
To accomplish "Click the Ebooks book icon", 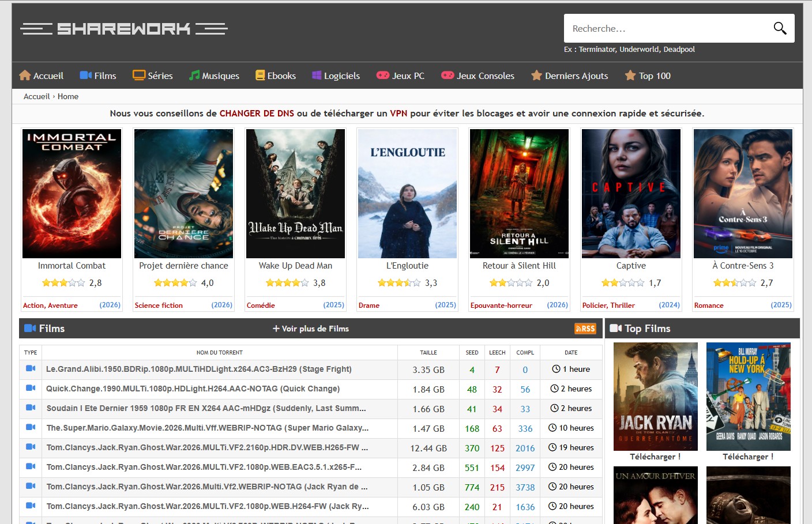I will (x=260, y=75).
